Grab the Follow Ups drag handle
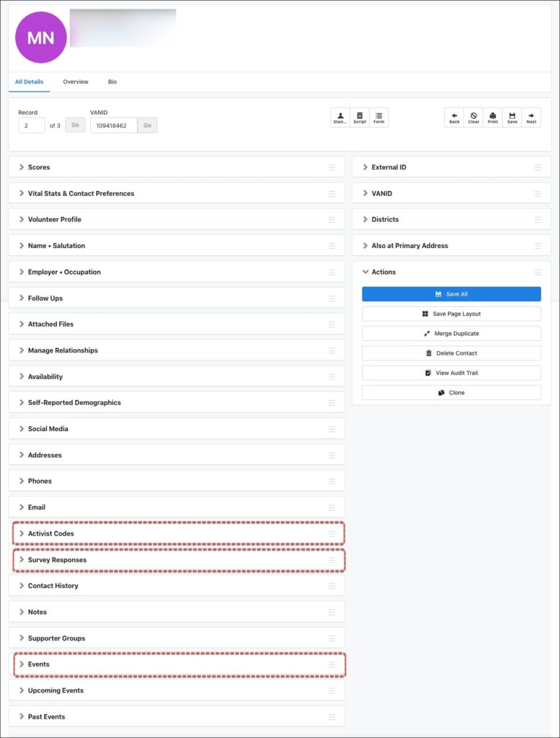Viewport: 560px width, 738px height. tap(332, 298)
